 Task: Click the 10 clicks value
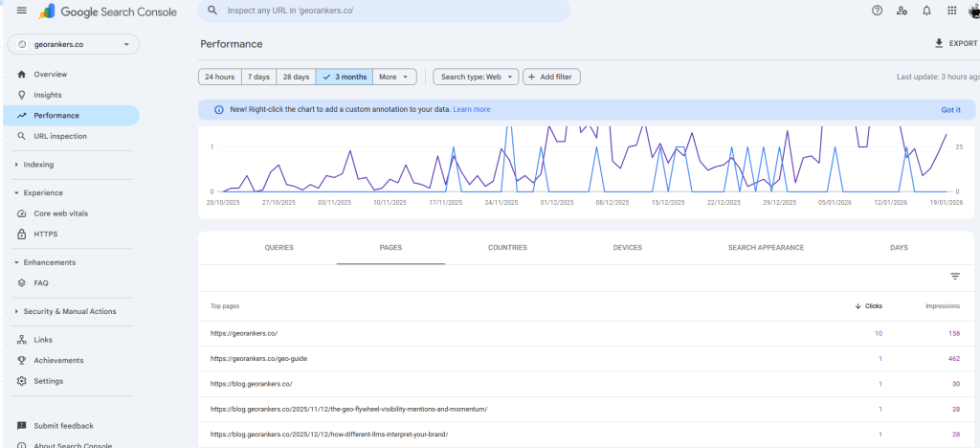coord(879,334)
